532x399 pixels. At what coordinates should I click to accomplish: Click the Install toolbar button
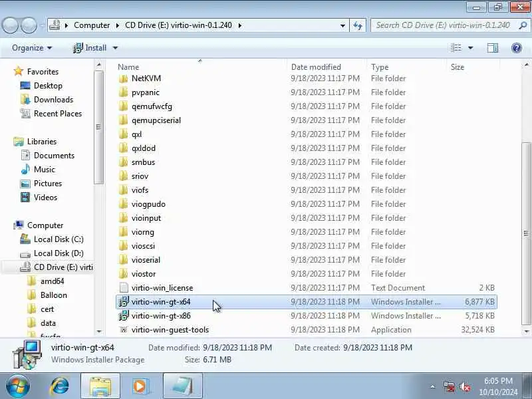point(90,48)
